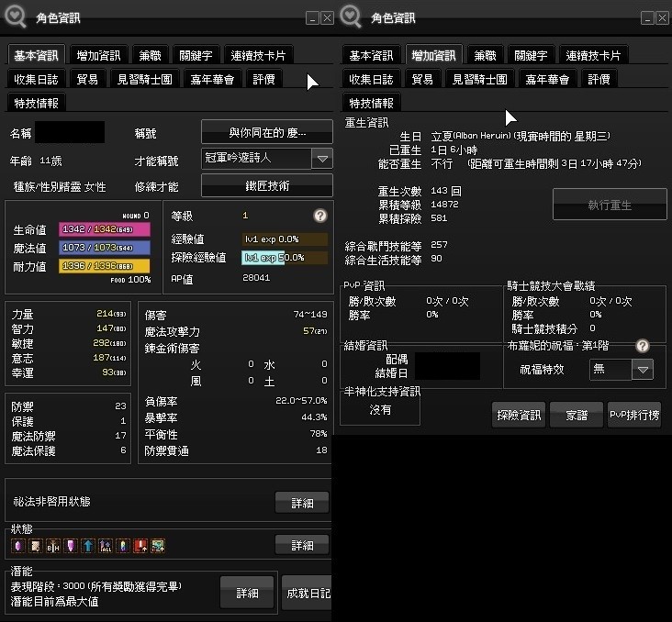This screenshot has width=672, height=622.
Task: Click the help icon beside 布羅妮的祝福
Action: [643, 346]
